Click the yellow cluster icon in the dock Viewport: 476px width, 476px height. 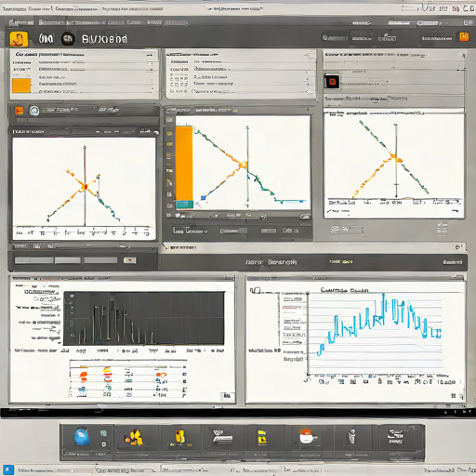[134, 437]
